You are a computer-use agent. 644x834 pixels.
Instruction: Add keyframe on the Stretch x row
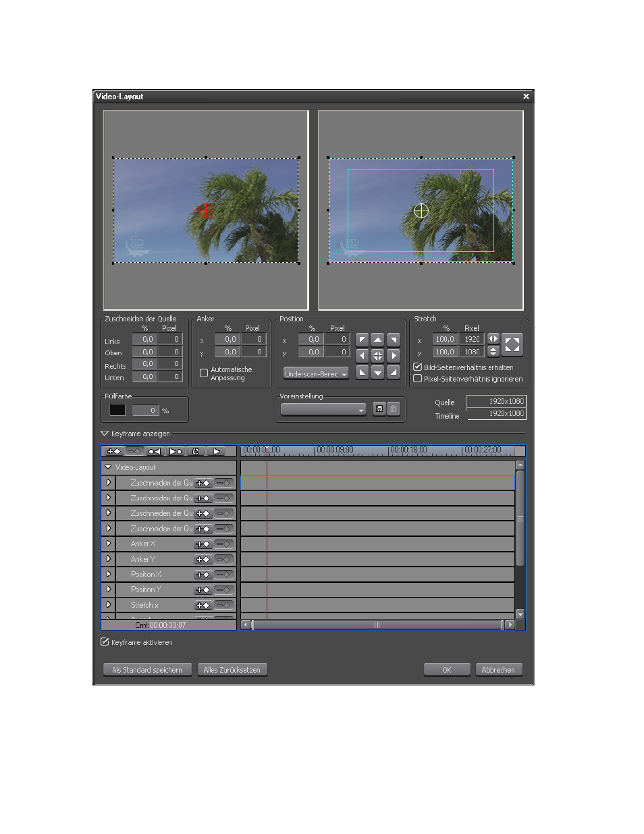pyautogui.click(x=203, y=605)
